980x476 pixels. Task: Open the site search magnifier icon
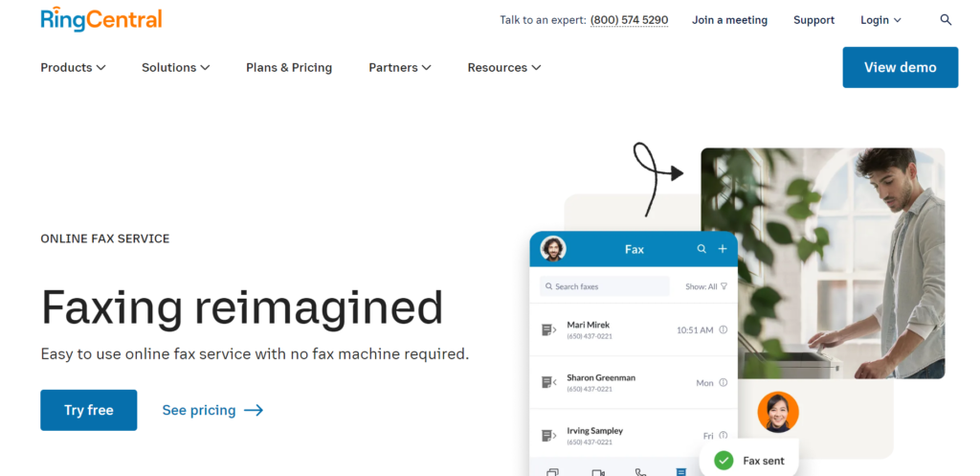point(946,20)
